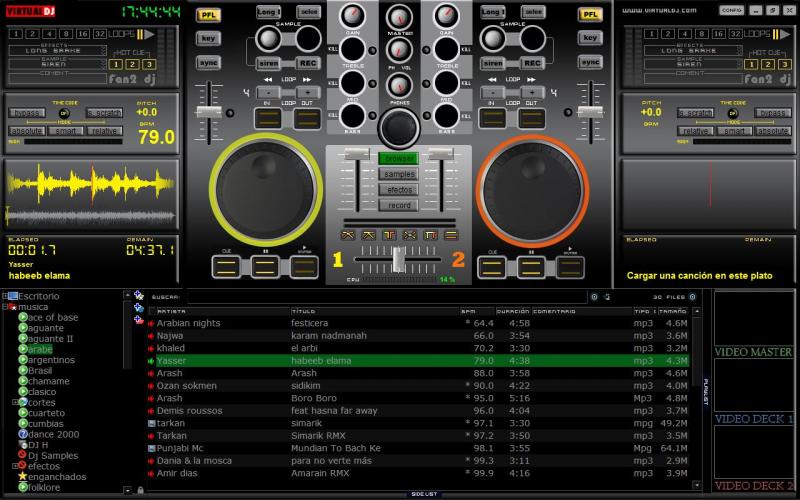Click the red prohibited icon beside Dj Samples
Image resolution: width=800 pixels, height=500 pixels.
(x=22, y=455)
